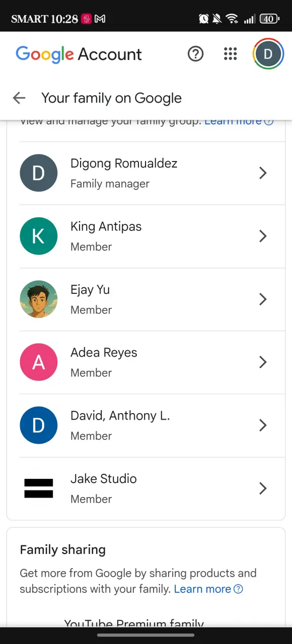Viewport: 292px width, 644px height.
Task: Expand Jake Studio member chevron
Action: [263, 489]
